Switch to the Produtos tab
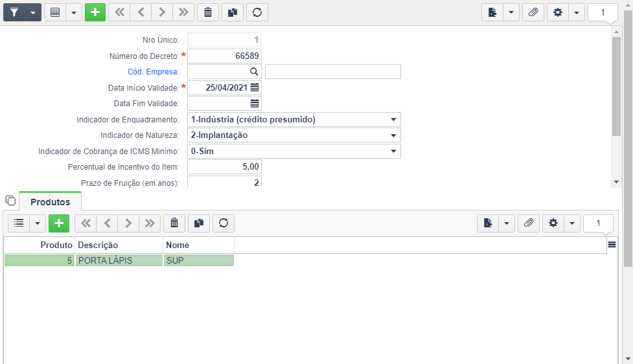The image size is (633, 364). coord(51,202)
